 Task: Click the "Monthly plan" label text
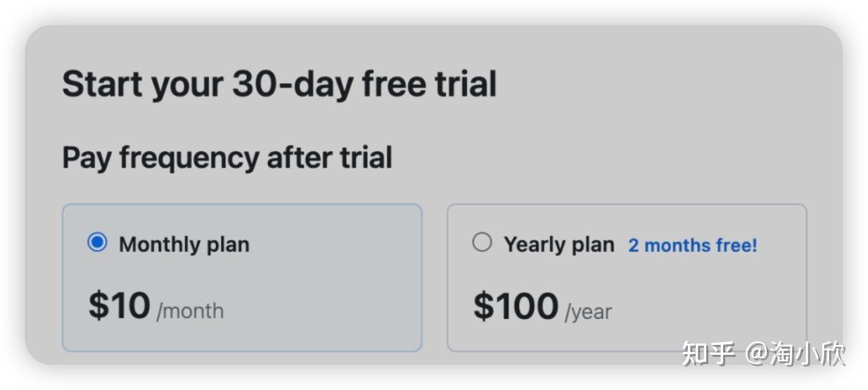(x=184, y=244)
